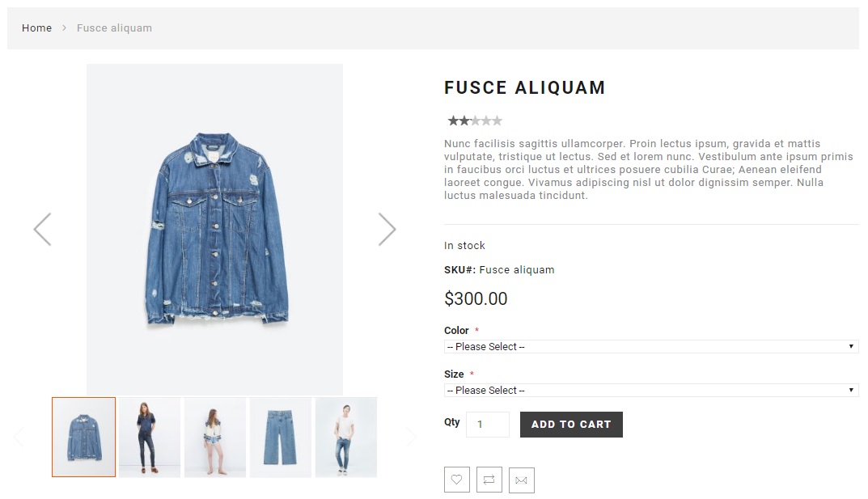Click the Fusce aliquam breadcrumb text
Screen dimensions: 868x499
114,28
